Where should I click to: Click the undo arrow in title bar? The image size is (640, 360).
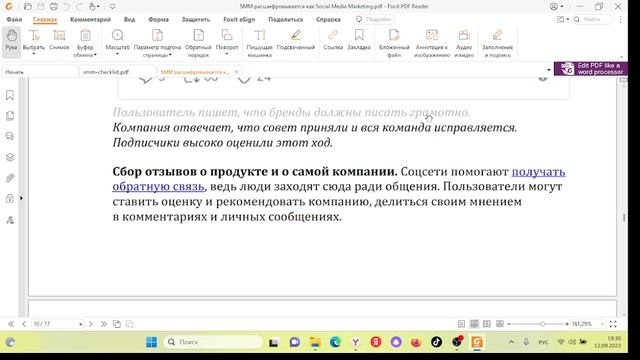(67, 7)
